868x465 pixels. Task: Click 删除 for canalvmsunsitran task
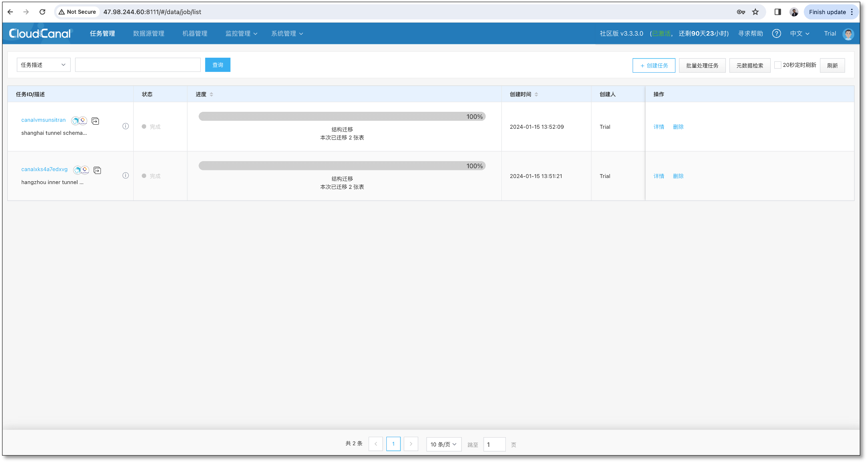click(678, 127)
